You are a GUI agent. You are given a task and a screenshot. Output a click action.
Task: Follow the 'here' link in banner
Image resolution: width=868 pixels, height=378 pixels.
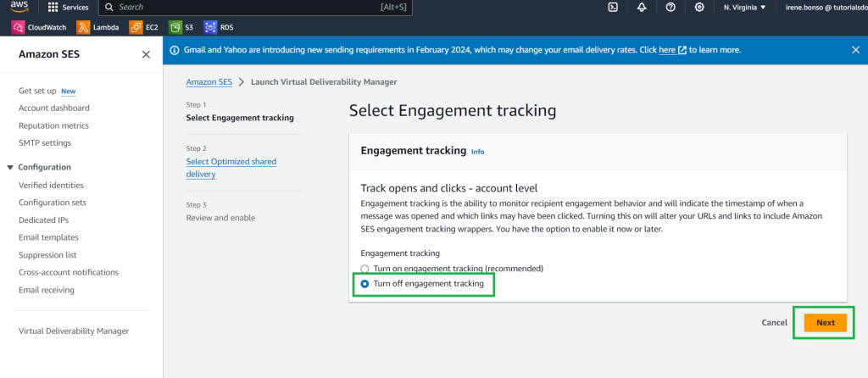click(667, 50)
